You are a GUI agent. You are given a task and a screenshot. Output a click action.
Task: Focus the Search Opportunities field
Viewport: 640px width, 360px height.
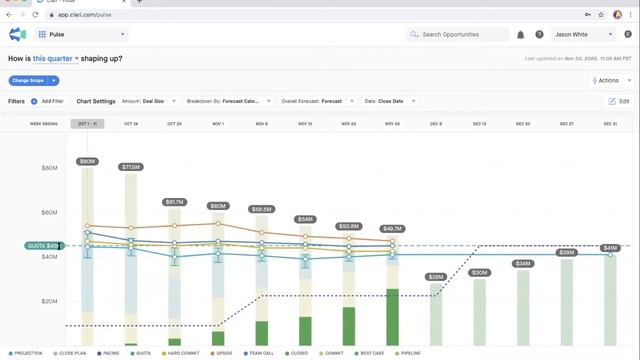pyautogui.click(x=458, y=34)
